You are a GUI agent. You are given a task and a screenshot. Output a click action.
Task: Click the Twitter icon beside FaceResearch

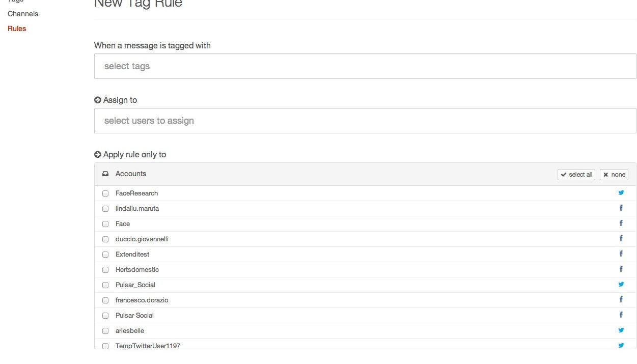(621, 193)
